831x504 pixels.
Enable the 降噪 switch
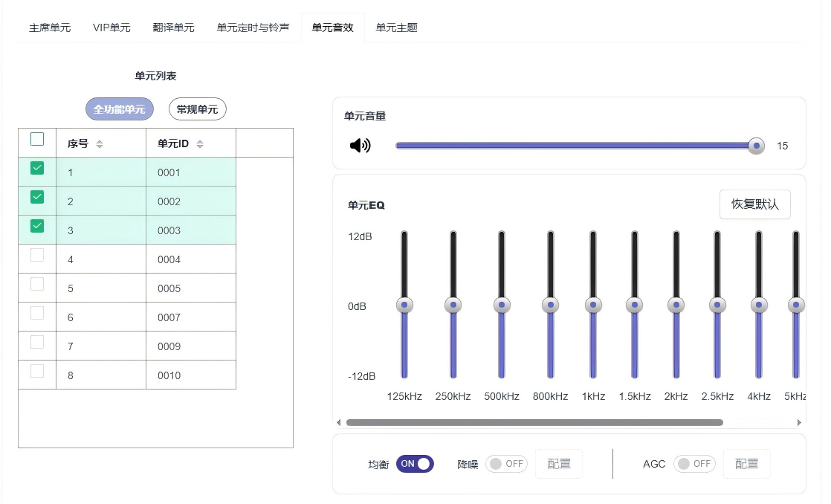pos(506,463)
